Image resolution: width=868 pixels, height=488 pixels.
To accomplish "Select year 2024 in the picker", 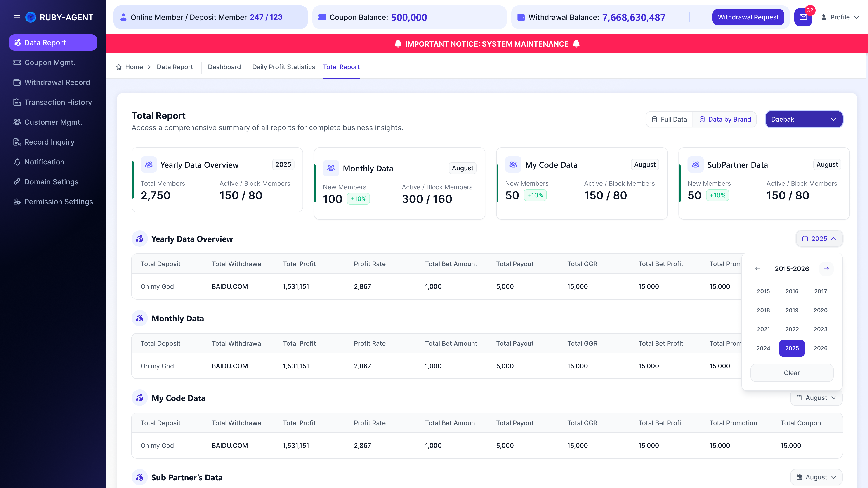I will (763, 348).
